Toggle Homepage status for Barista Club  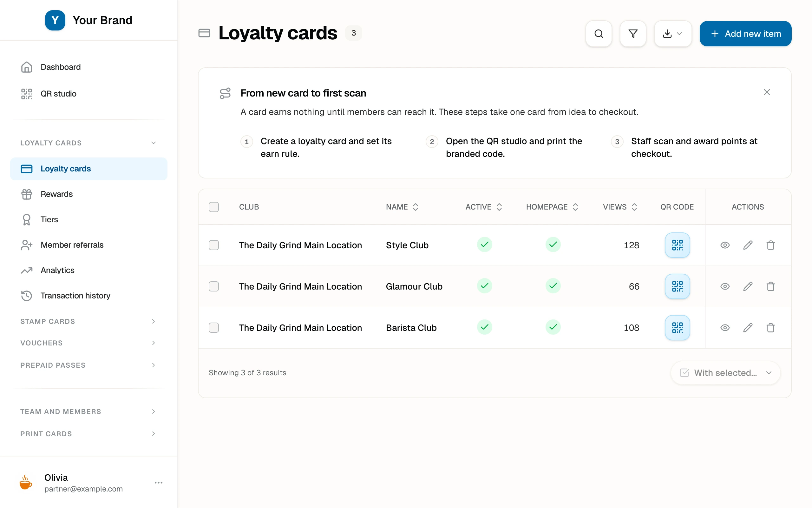tap(553, 327)
